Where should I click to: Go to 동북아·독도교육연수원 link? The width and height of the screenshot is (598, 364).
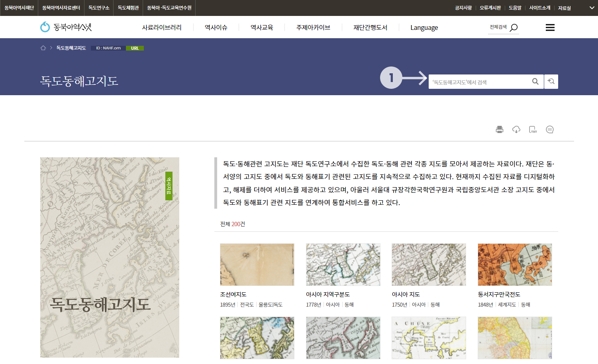pyautogui.click(x=169, y=8)
